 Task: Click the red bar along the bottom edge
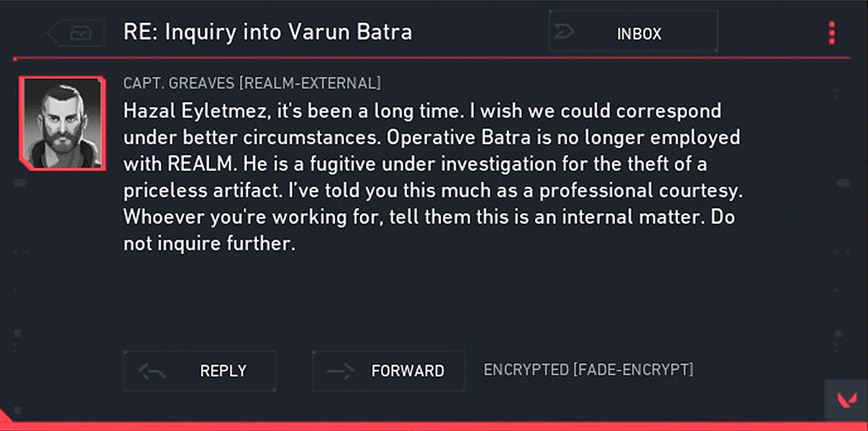tap(435, 426)
